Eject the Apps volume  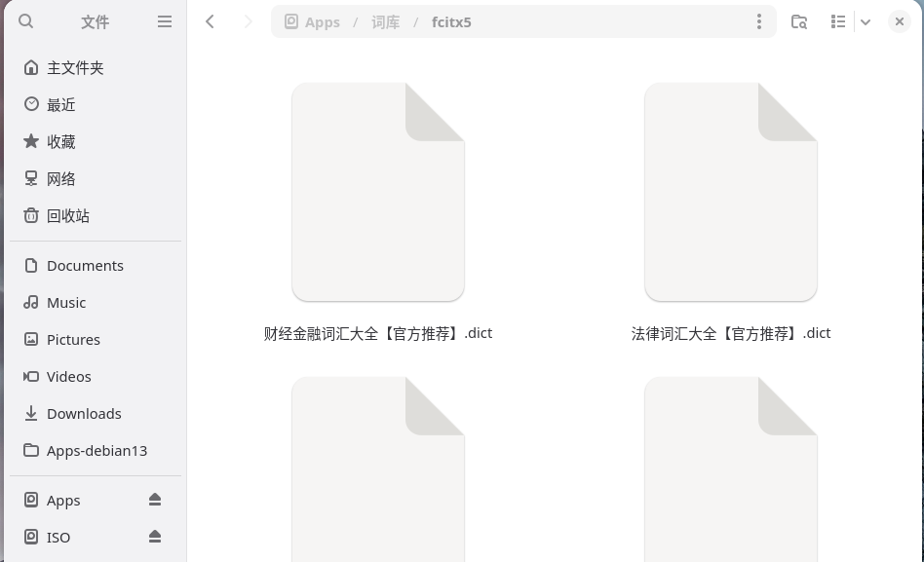coord(155,500)
